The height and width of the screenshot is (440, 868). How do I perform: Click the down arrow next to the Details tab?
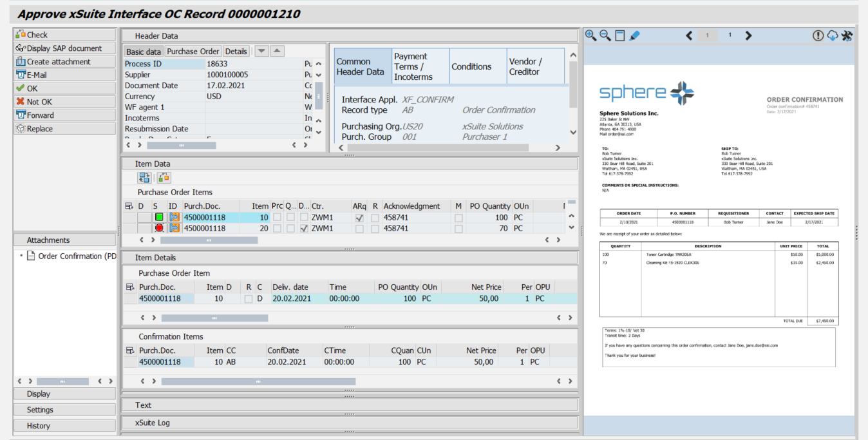tap(261, 50)
